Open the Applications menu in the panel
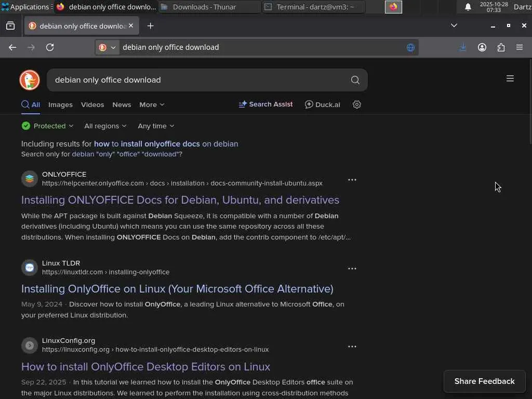The image size is (532, 399). pyautogui.click(x=26, y=7)
